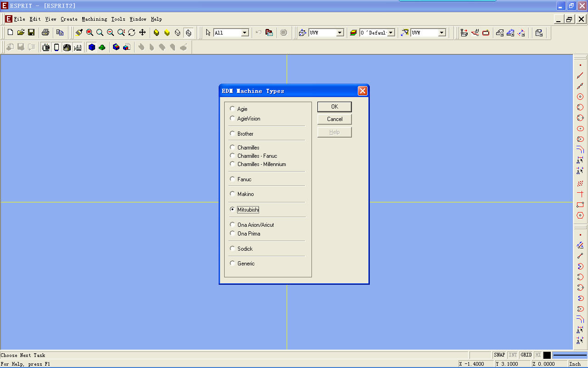Click the red rectangle tool in right toolbar

tap(580, 205)
